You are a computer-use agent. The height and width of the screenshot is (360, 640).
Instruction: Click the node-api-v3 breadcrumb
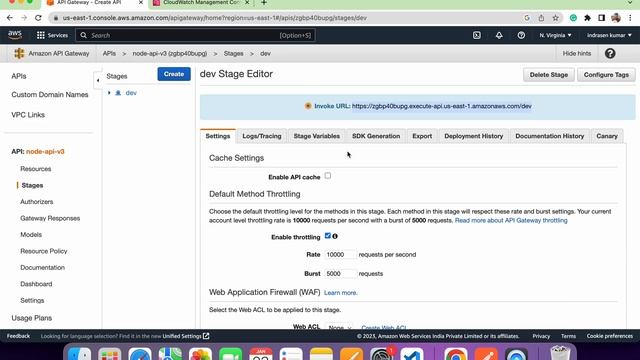tap(169, 53)
